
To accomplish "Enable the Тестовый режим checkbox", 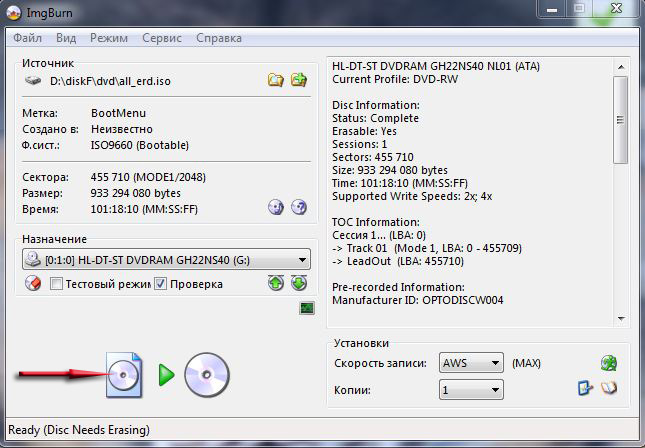I will pos(56,284).
